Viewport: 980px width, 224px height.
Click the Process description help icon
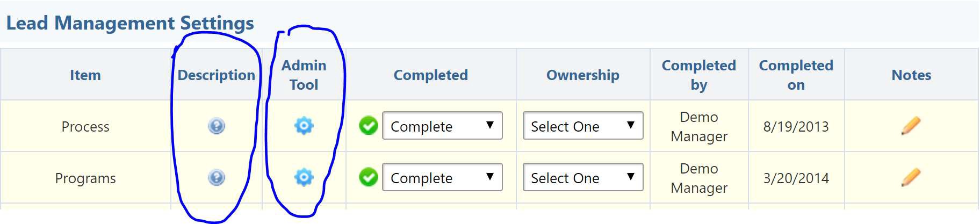coord(217,126)
